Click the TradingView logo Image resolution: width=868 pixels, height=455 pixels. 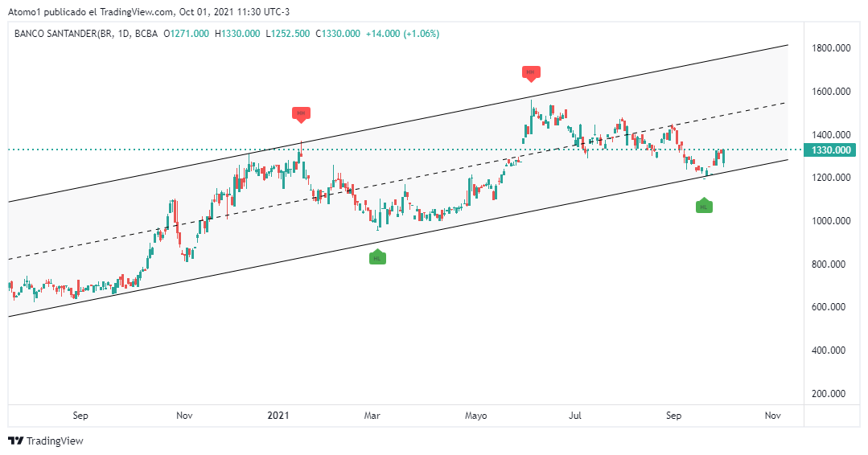(x=46, y=441)
